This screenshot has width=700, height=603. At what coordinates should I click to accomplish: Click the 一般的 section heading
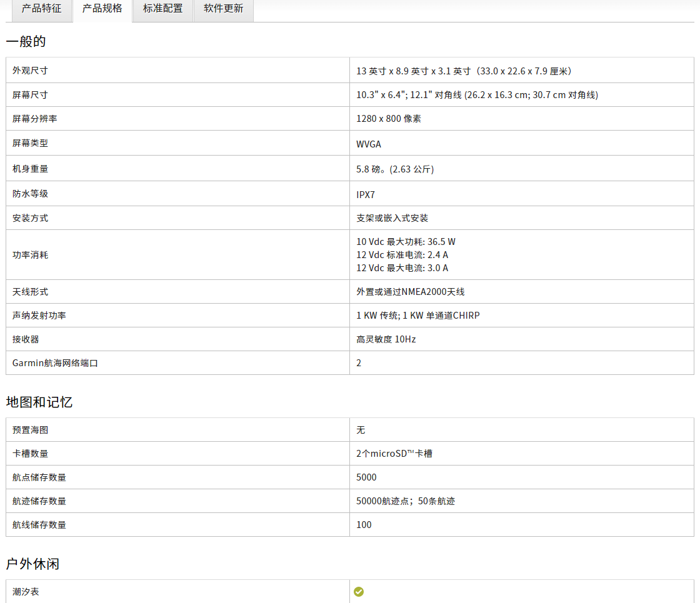point(26,42)
